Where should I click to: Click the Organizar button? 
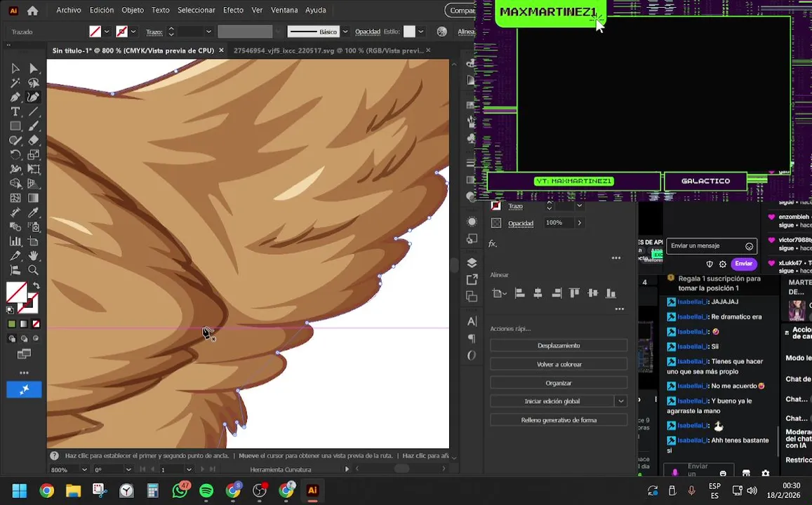click(x=559, y=383)
